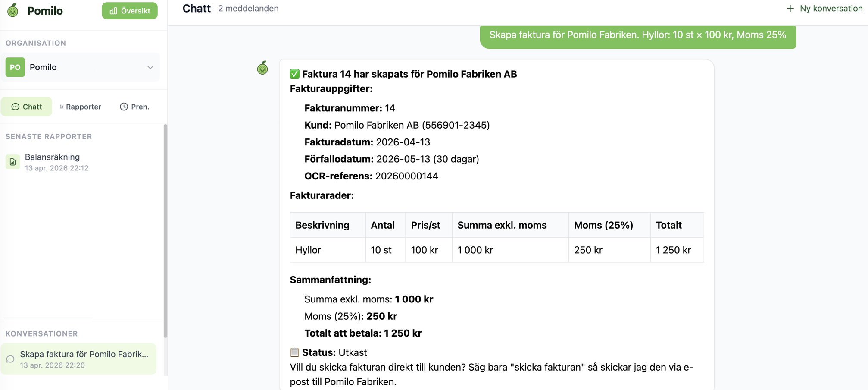Click the 'Summa exkl. moms' column header
Viewport: 868px width, 390px height.
(510, 225)
